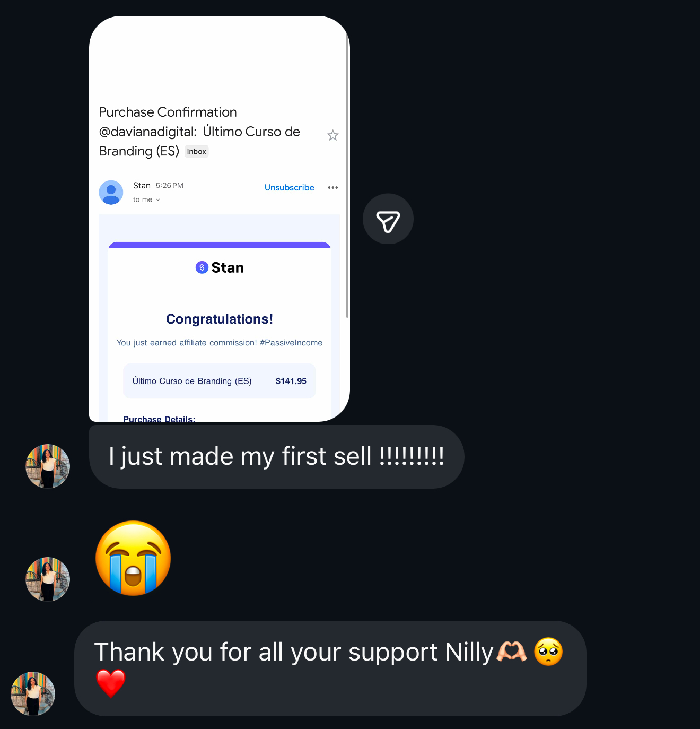Tap the crying face emoji message
700x729 pixels.
point(134,558)
